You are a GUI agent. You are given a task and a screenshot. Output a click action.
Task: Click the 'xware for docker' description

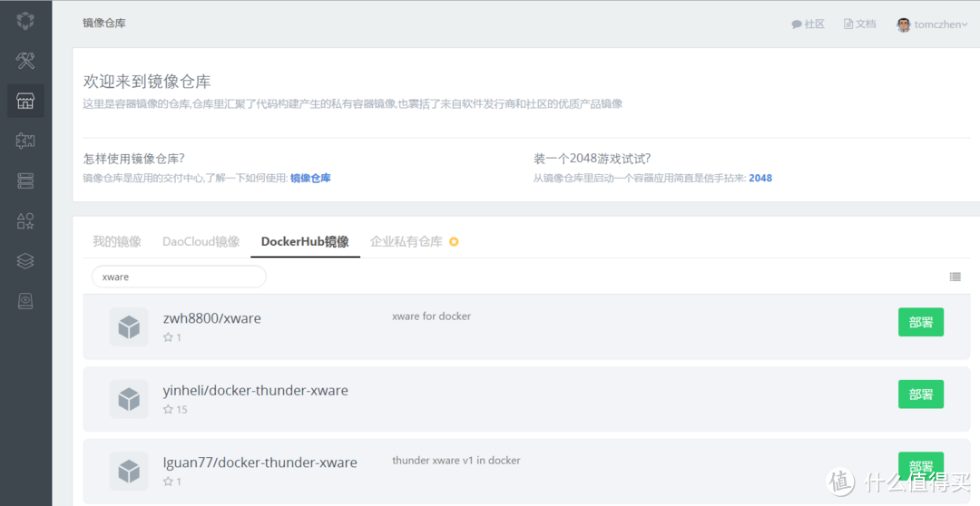point(431,316)
